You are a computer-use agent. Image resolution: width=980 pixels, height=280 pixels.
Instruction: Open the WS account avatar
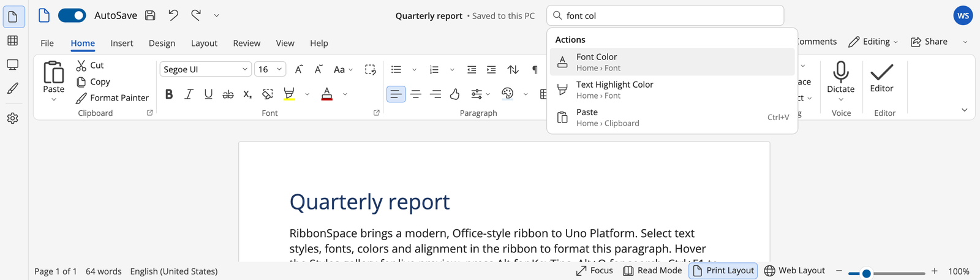click(x=963, y=16)
